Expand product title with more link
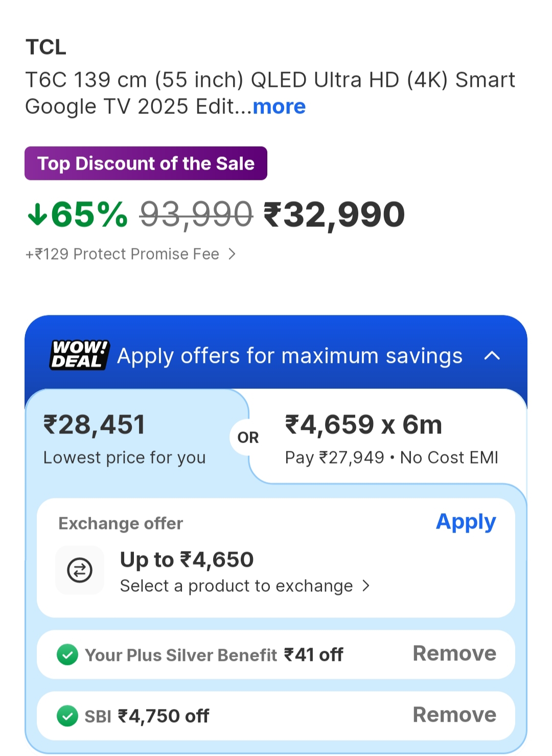Screen dimensions: 552x756 [279, 106]
